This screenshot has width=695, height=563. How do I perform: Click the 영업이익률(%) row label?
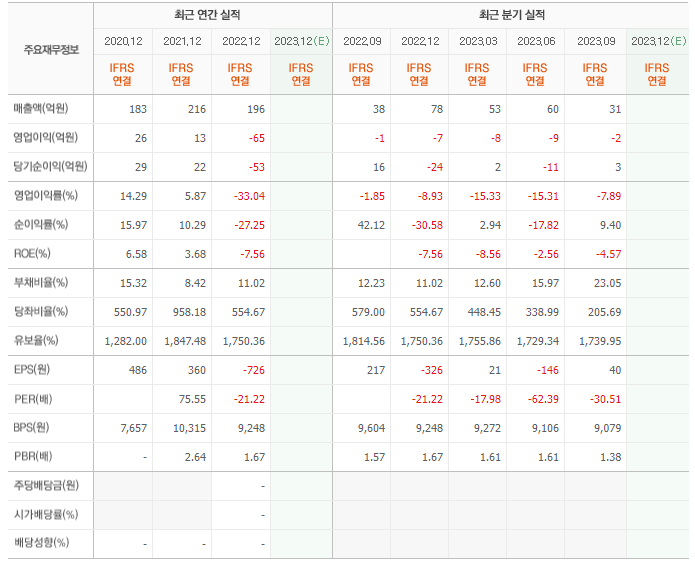tap(46, 195)
